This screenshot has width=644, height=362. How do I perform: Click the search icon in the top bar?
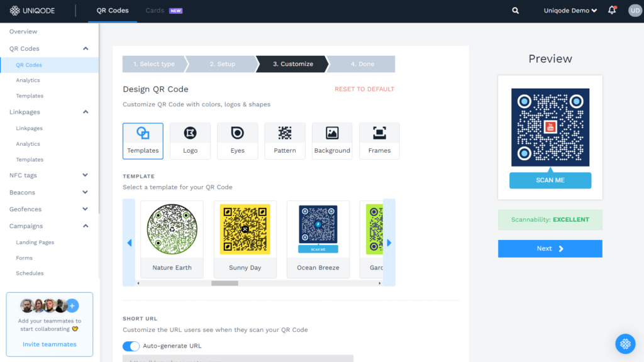point(515,10)
